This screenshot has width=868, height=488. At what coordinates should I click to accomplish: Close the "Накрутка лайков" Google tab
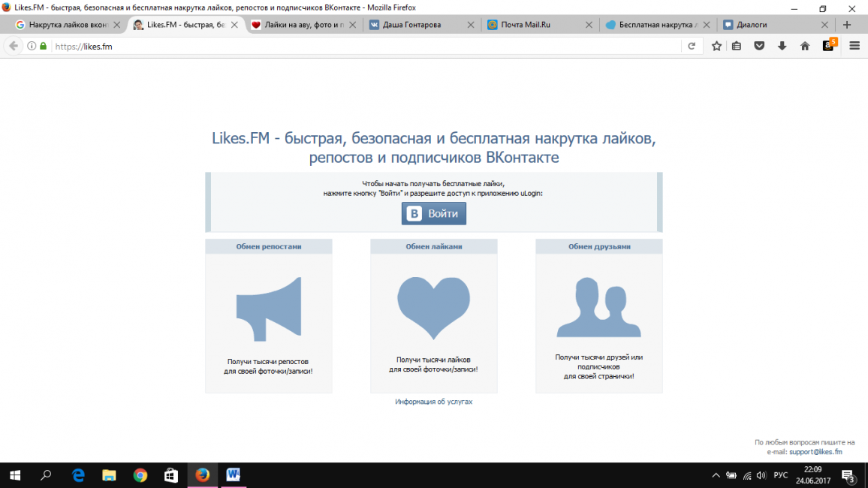pyautogui.click(x=117, y=25)
